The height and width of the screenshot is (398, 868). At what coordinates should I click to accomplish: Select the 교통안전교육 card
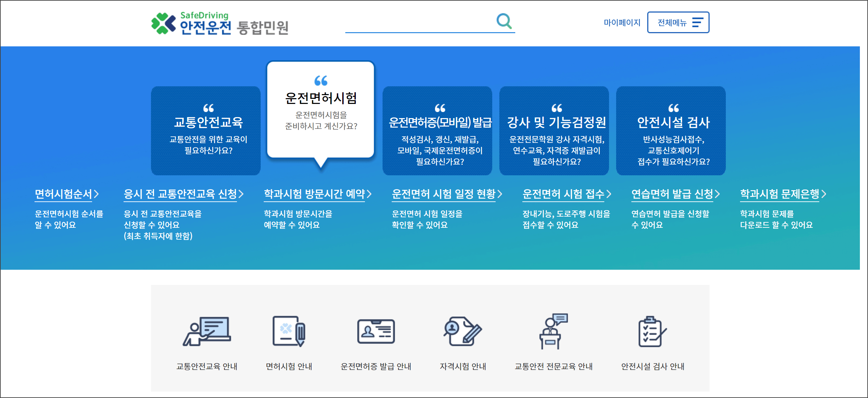point(206,131)
